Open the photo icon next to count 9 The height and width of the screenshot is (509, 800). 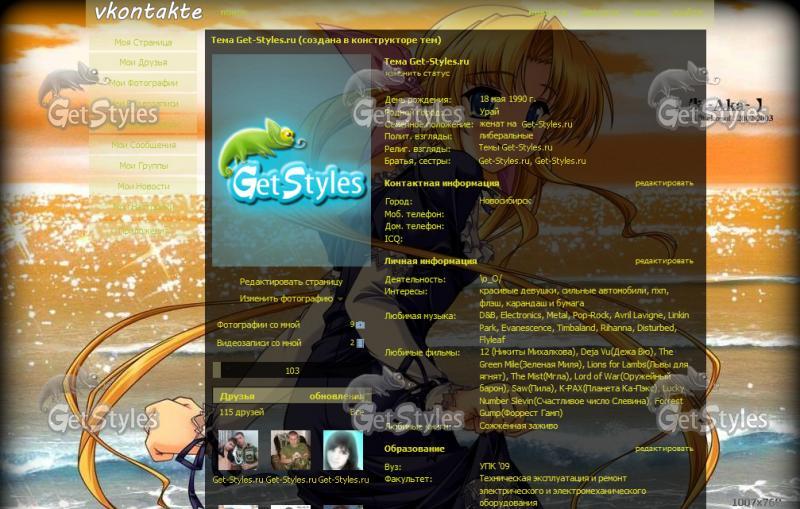[360, 324]
